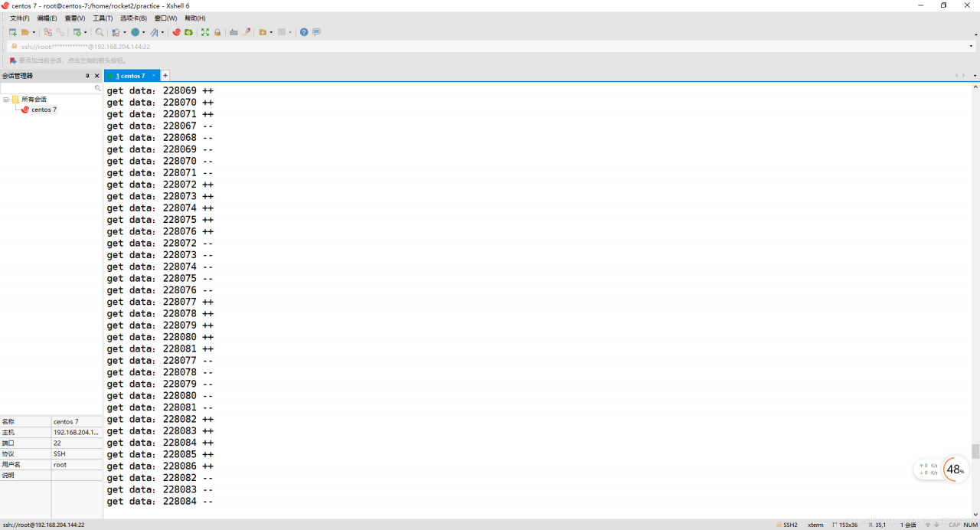This screenshot has height=530, width=980.
Task: Click the speech-bubble feedback icon
Action: coord(316,32)
